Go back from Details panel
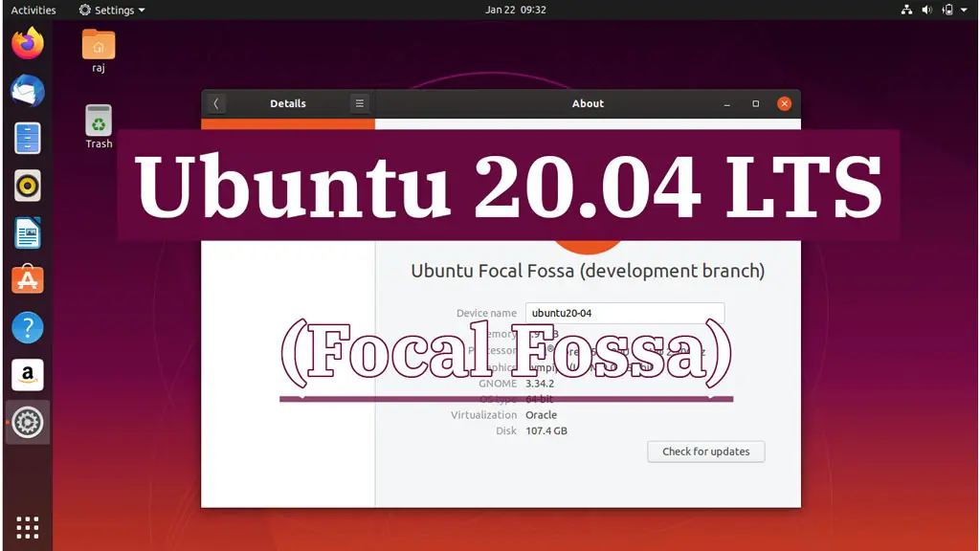This screenshot has width=980, height=551. [x=216, y=103]
